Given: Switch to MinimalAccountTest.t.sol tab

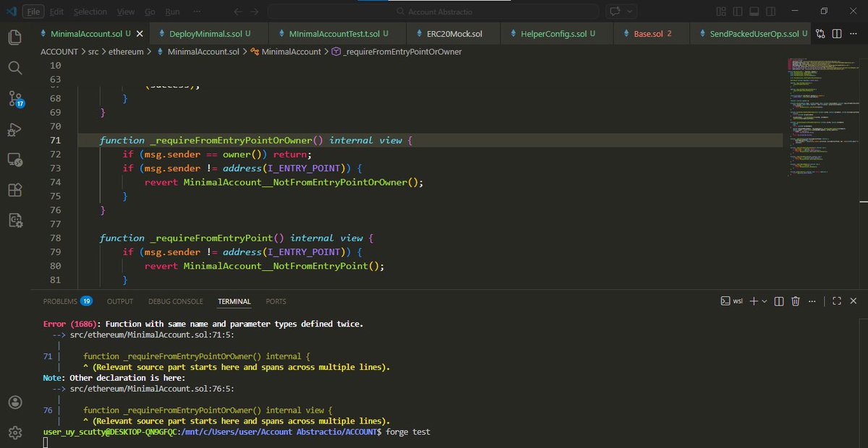Looking at the screenshot, I should coord(337,34).
